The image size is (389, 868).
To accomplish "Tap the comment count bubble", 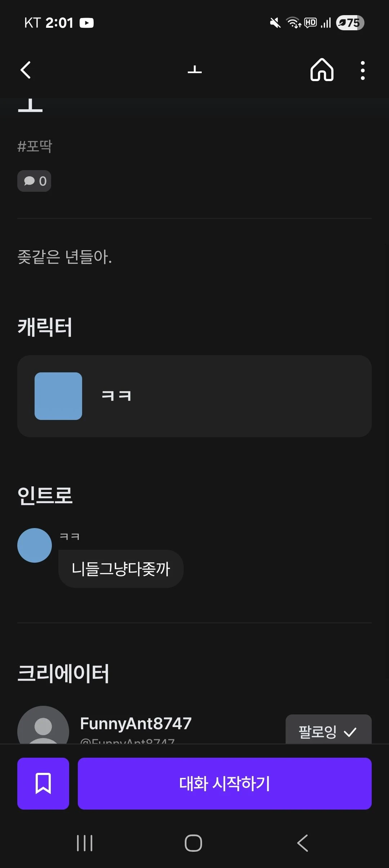I will 35,181.
